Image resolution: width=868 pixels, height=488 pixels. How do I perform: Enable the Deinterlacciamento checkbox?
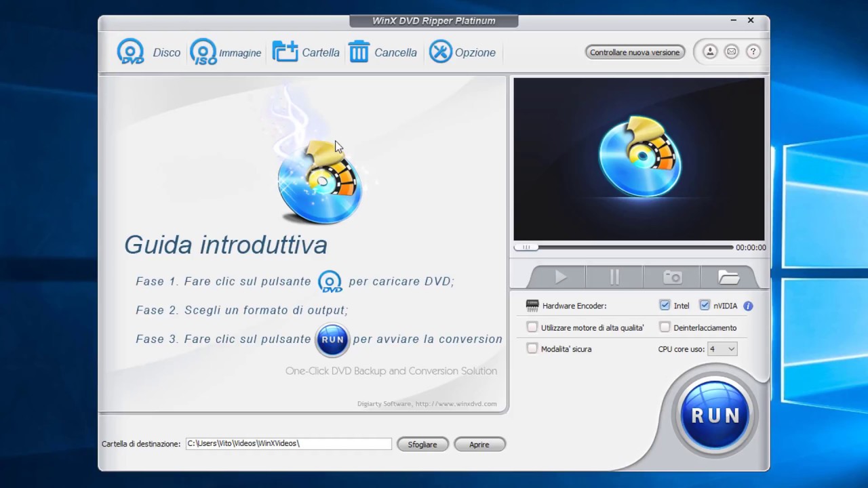[x=665, y=327]
